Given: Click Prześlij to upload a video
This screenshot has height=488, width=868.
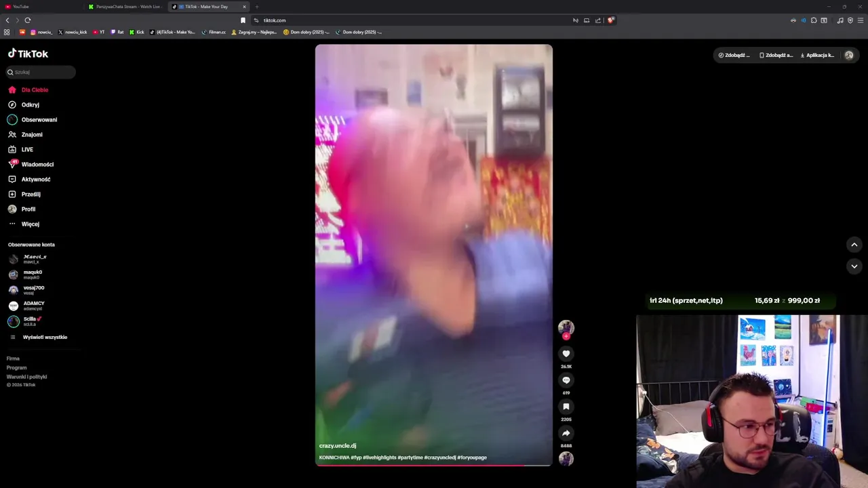Looking at the screenshot, I should click(24, 194).
